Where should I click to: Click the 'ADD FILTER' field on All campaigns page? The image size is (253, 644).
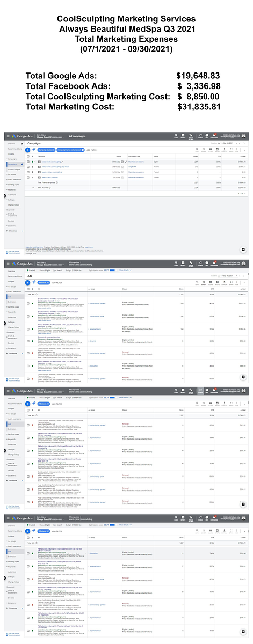(x=91, y=150)
